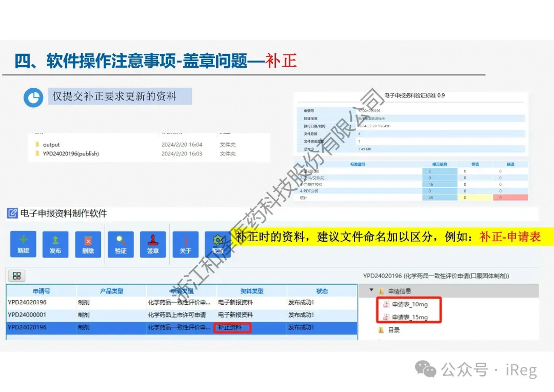Click the 删除 (Delete) toolbar button

click(88, 244)
